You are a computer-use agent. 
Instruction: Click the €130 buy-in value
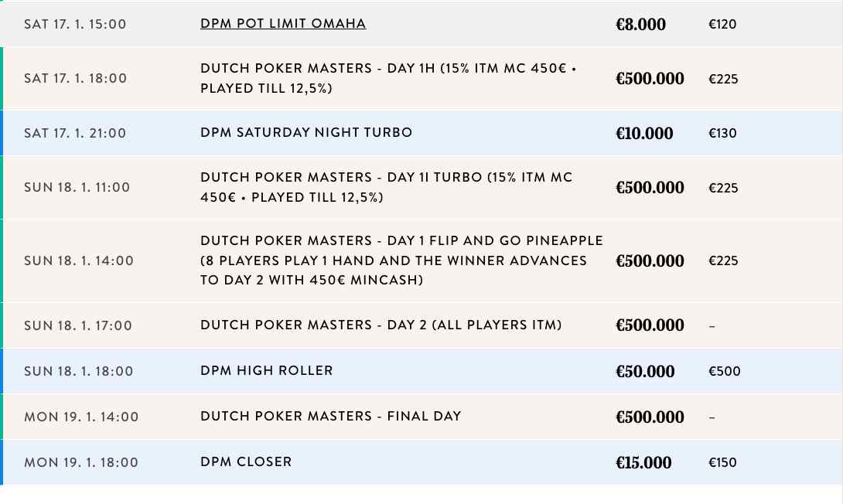722,134
